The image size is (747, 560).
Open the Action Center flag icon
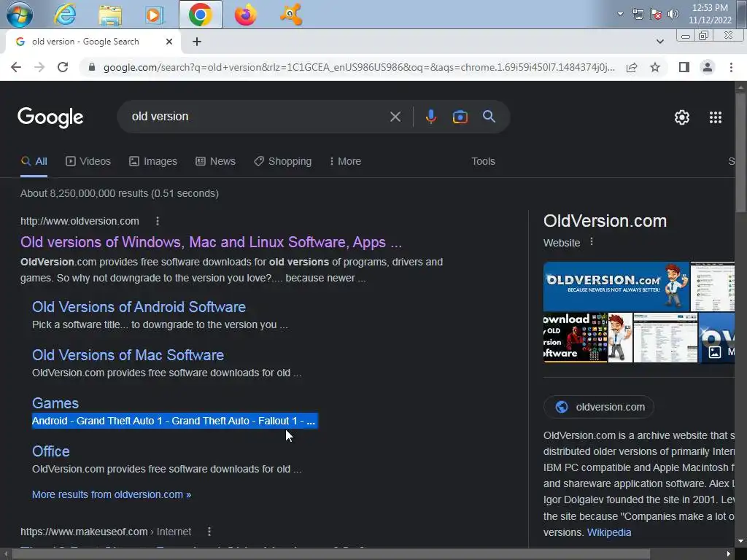click(x=656, y=15)
